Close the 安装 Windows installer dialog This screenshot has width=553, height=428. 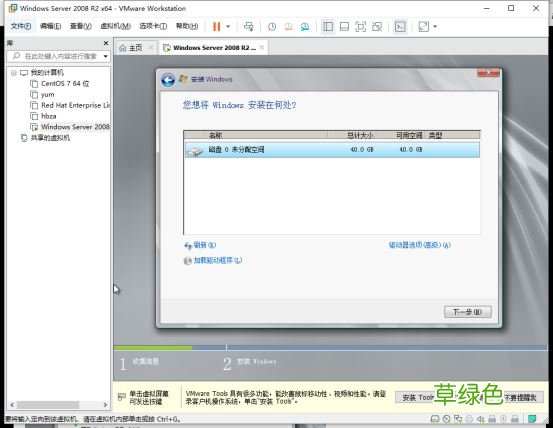(488, 72)
